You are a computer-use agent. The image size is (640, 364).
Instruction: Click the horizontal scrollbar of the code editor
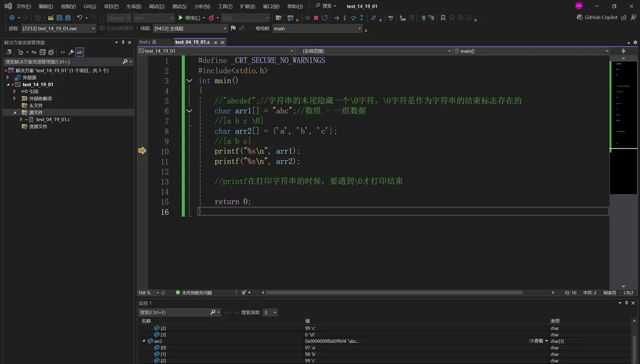(394, 293)
